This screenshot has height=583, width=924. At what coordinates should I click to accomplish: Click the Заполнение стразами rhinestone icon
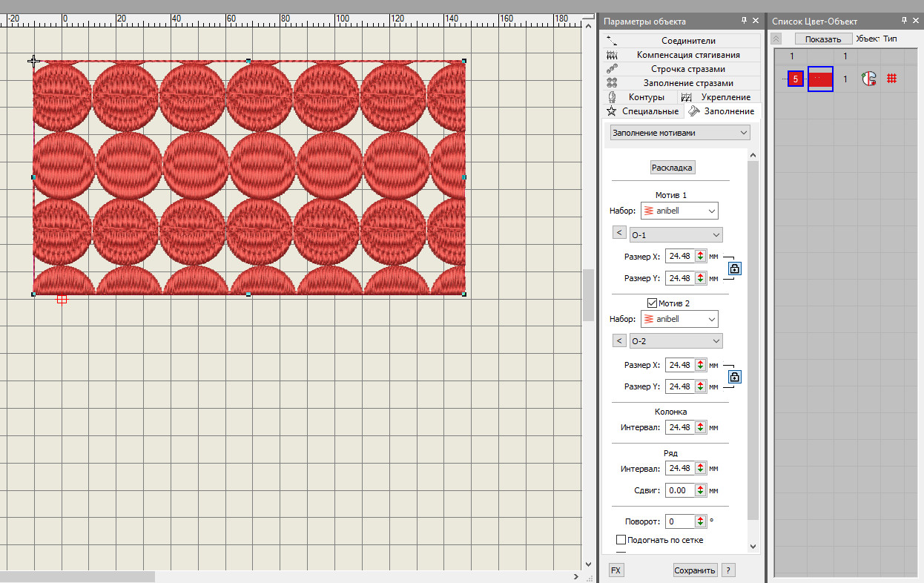tap(612, 83)
